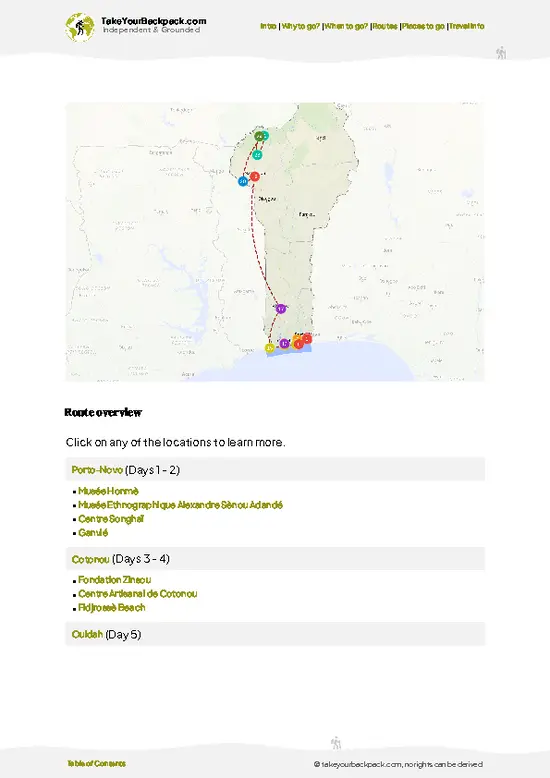Click the blue map marker on western border
Image resolution: width=550 pixels, height=778 pixels.
[243, 182]
